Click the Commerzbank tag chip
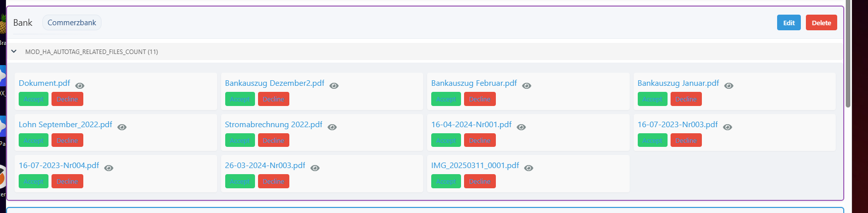The image size is (868, 213). click(72, 23)
